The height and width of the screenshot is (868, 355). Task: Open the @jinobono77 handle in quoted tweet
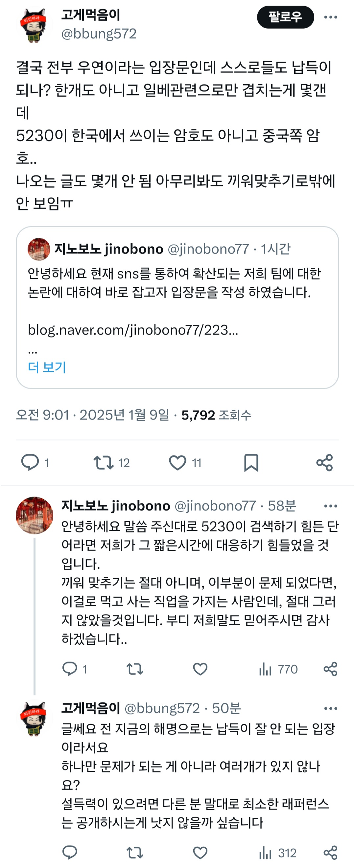click(208, 249)
